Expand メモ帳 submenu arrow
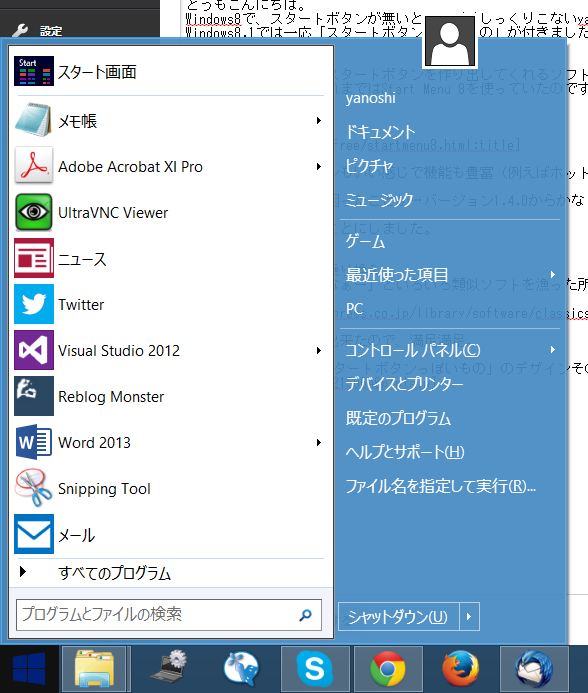The image size is (588, 693). [318, 121]
